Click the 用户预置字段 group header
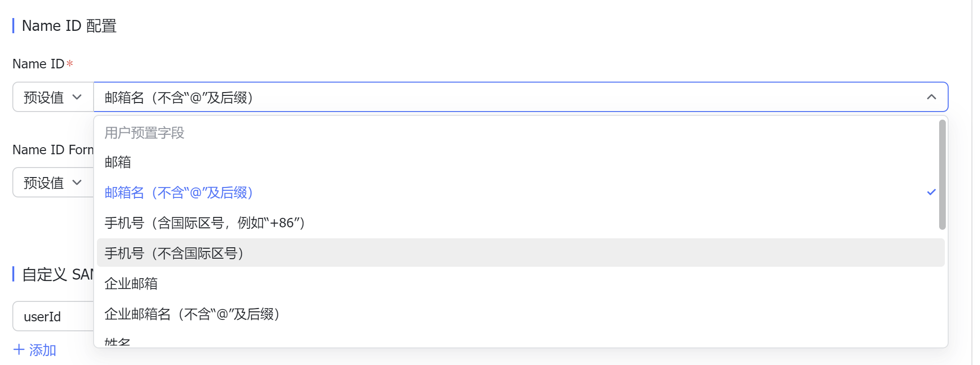Screen dimensions: 980x365 click(144, 133)
